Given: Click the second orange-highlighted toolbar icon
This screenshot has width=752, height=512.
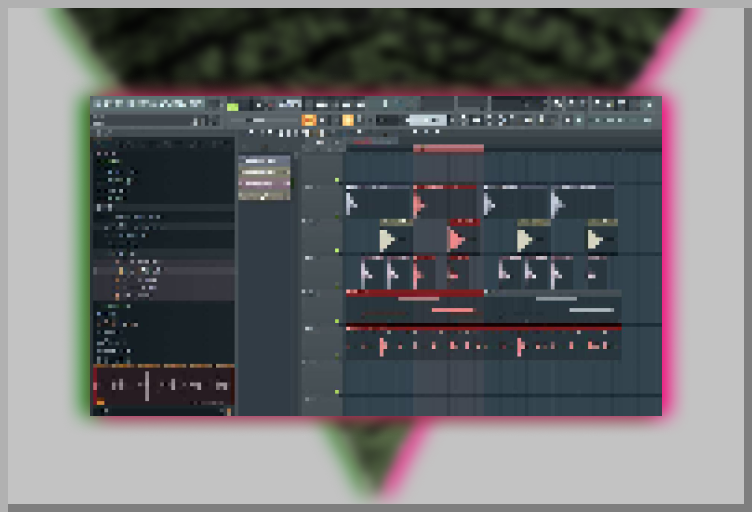Looking at the screenshot, I should point(348,120).
